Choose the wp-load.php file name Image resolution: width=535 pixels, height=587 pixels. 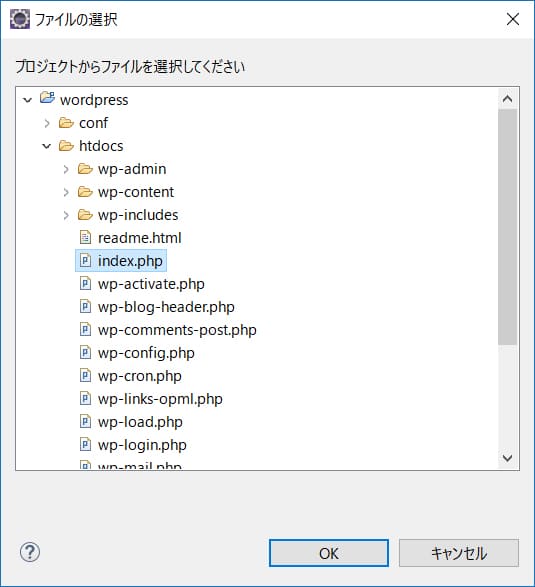(x=140, y=422)
